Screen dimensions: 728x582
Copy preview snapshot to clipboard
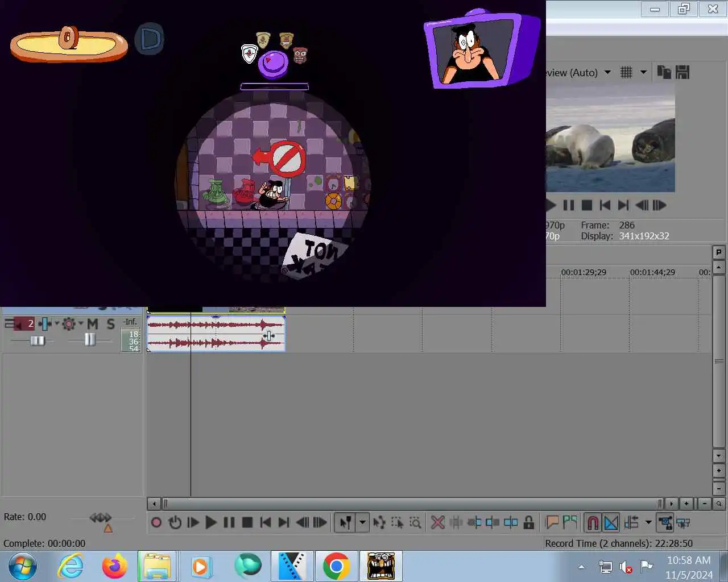tap(664, 72)
